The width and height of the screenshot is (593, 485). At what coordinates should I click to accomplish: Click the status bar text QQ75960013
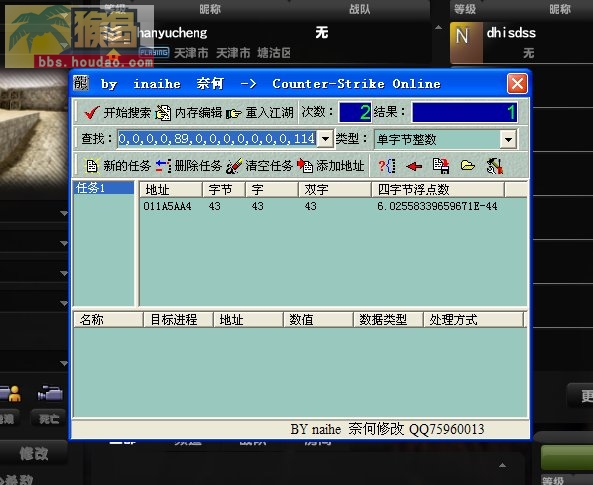click(x=447, y=429)
